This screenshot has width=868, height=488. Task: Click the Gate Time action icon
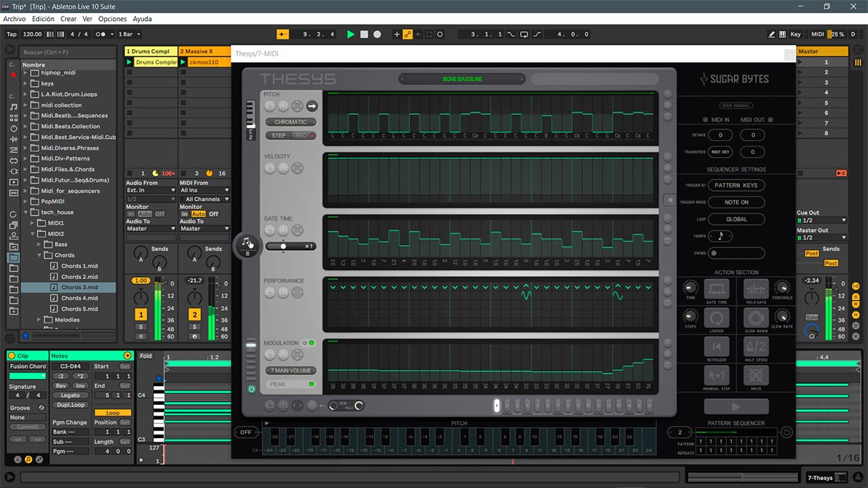click(x=717, y=290)
